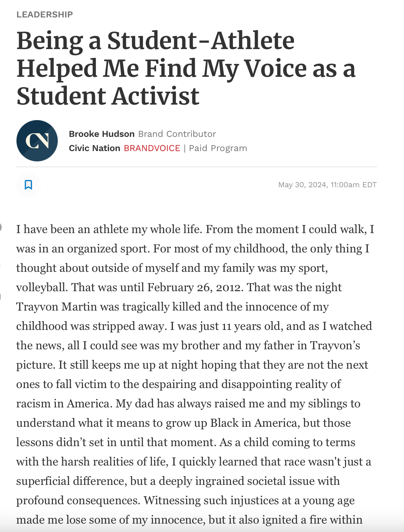Click the May 30, 2024 timestamp
The image size is (404, 532).
(328, 185)
